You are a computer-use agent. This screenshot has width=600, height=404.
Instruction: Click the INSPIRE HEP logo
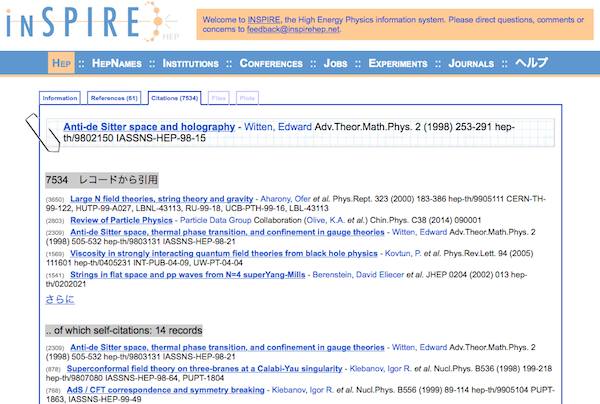93,22
